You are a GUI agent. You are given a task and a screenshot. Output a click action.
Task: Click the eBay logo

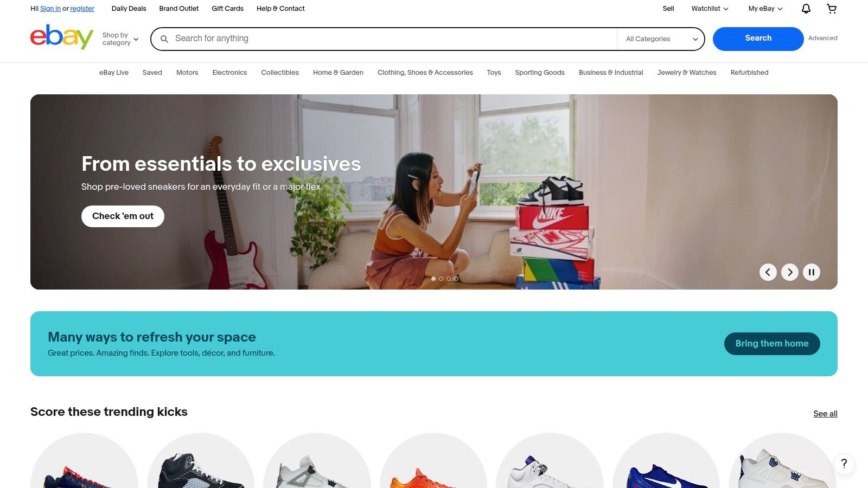62,37
